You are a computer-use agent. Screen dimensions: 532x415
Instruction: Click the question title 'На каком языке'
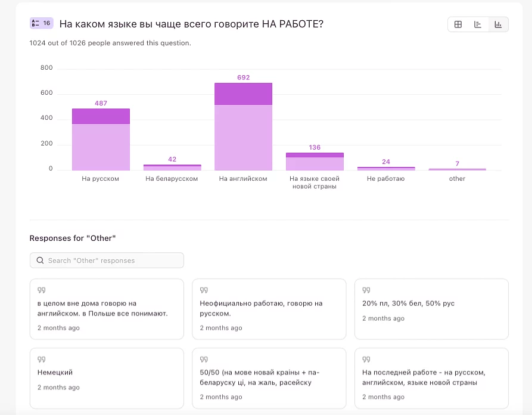(191, 24)
